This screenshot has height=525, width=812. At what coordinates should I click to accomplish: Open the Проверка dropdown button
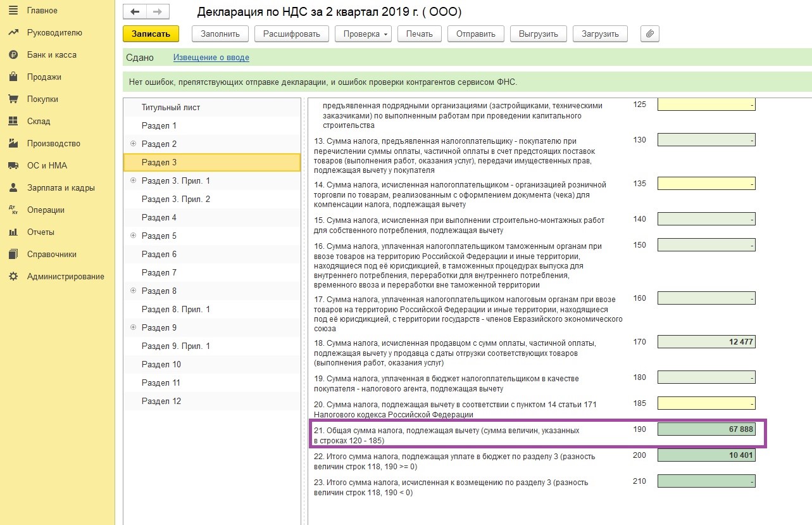363,34
